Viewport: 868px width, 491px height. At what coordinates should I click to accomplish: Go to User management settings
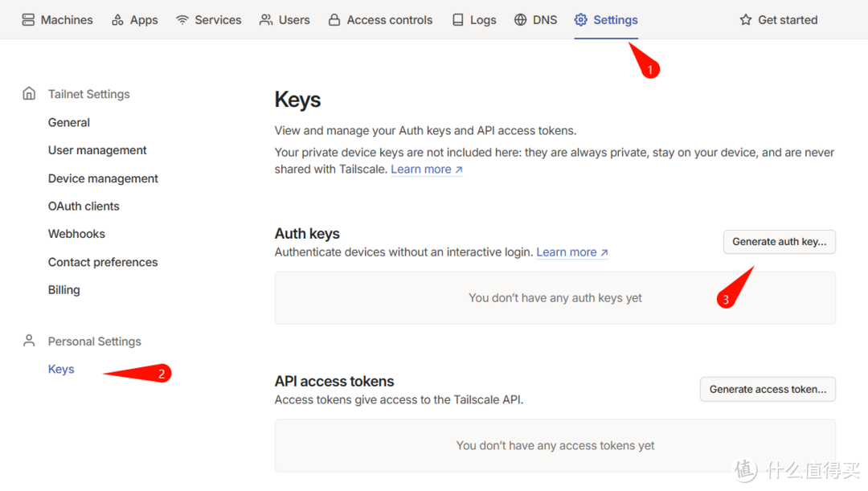pyautogui.click(x=97, y=150)
